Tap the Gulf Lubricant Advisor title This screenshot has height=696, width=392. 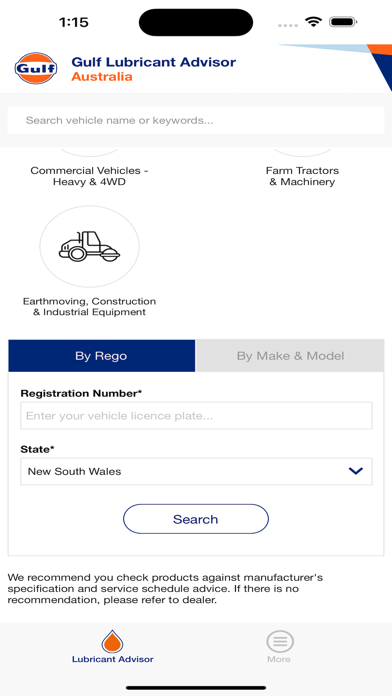[x=154, y=62]
